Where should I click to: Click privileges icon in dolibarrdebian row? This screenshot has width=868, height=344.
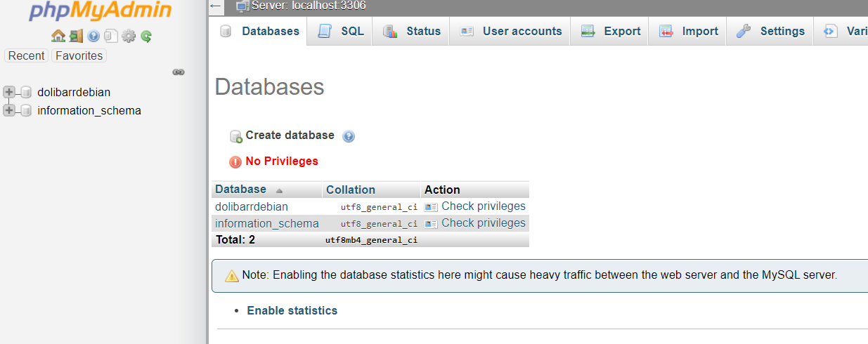[x=431, y=207]
